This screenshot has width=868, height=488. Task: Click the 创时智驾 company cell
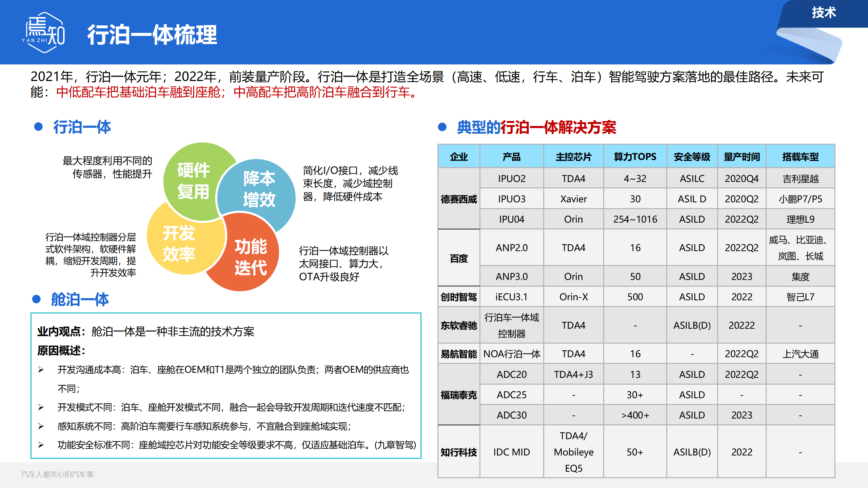click(x=459, y=297)
